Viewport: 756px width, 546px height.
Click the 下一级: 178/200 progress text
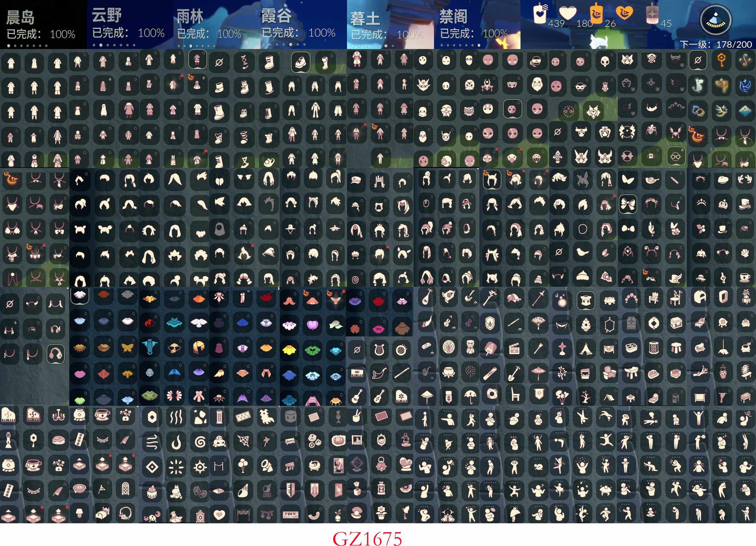pyautogui.click(x=716, y=44)
